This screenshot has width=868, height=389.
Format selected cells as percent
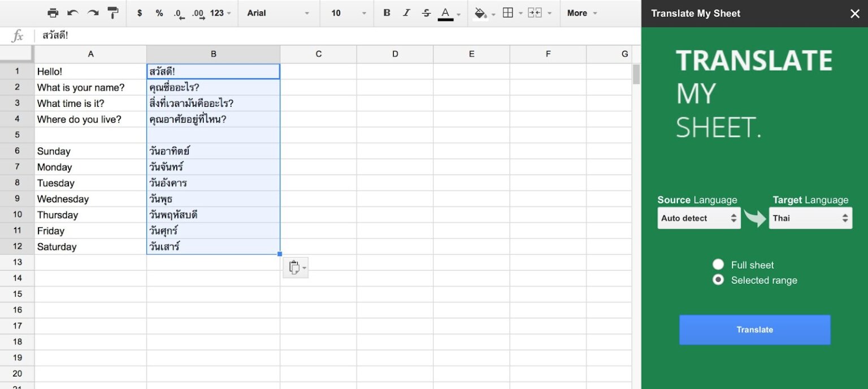tap(159, 12)
